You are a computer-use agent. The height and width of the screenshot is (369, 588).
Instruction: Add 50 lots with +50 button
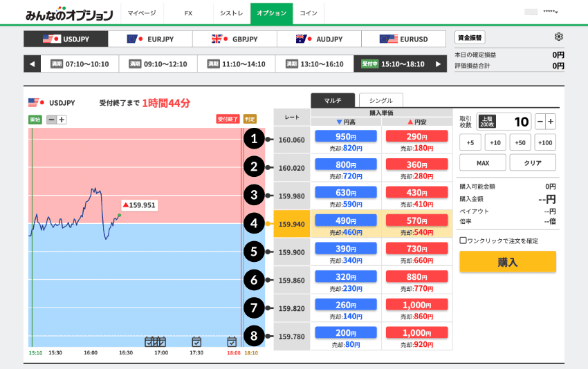[x=520, y=142]
